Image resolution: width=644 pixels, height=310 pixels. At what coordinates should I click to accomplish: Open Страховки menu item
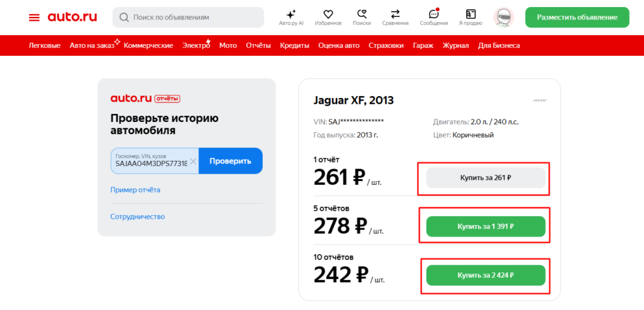coord(386,45)
